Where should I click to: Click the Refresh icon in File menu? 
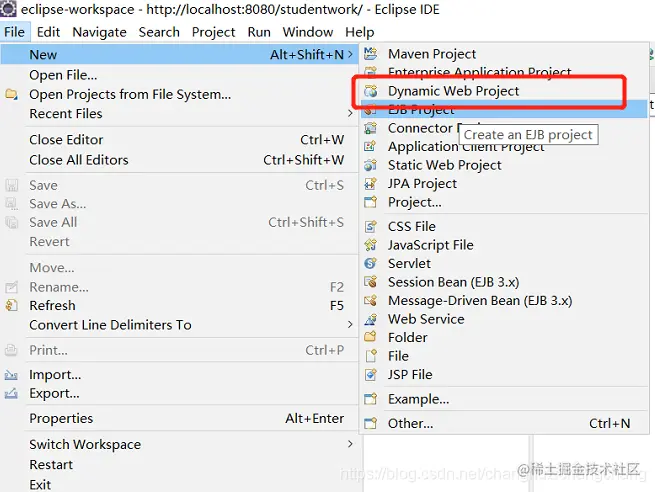pos(11,305)
